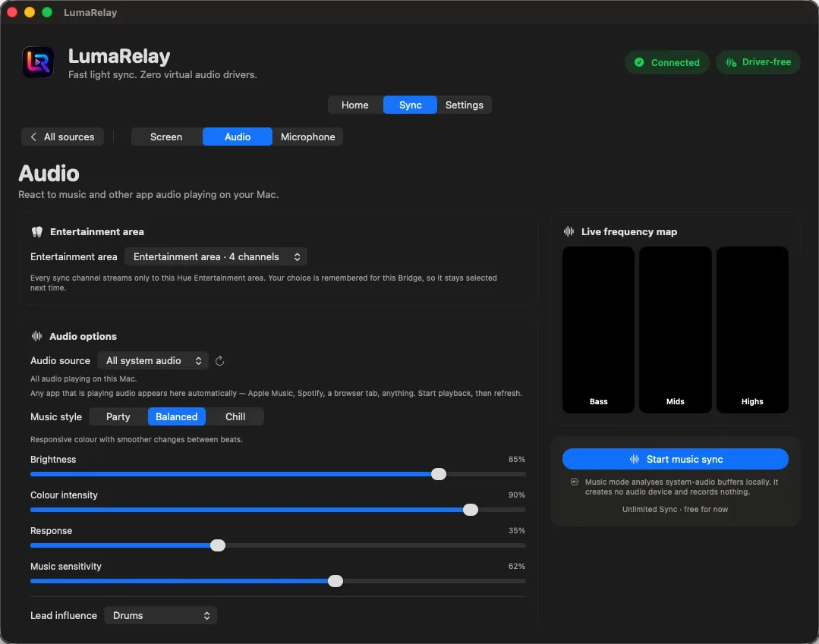Click the 'Live frequency map' heading
Image resolution: width=819 pixels, height=644 pixels.
(629, 231)
